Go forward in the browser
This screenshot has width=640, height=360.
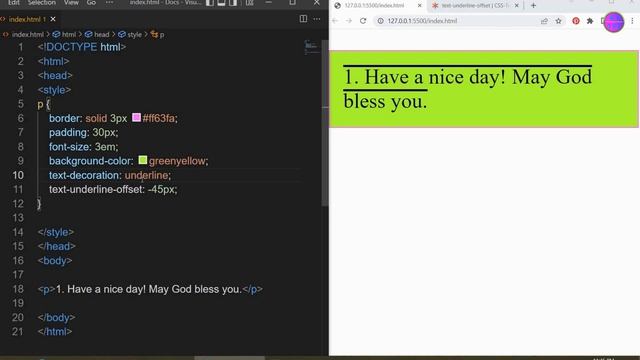349,21
